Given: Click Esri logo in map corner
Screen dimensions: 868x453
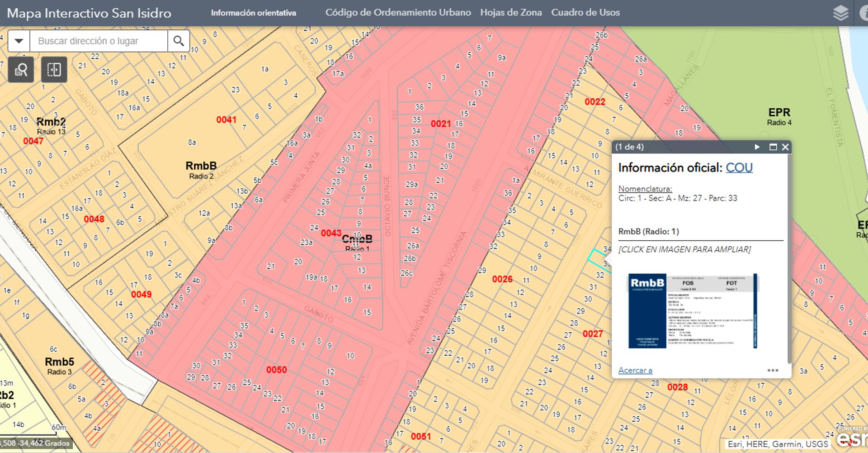Looking at the screenshot, I should (852, 439).
